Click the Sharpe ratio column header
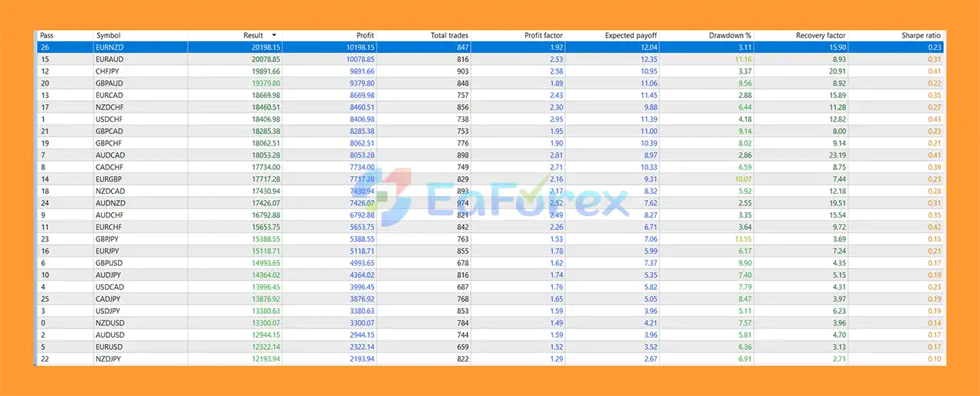Screen dimensions: 980x396 (x=921, y=35)
